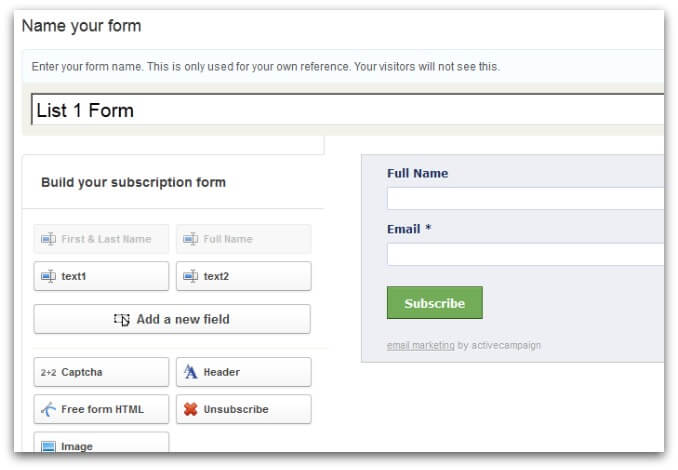Click the Free form HTML icon
The image size is (678, 470).
(x=48, y=409)
